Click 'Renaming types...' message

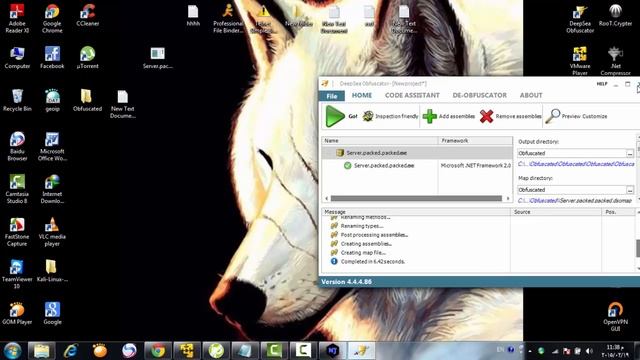pyautogui.click(x=362, y=226)
